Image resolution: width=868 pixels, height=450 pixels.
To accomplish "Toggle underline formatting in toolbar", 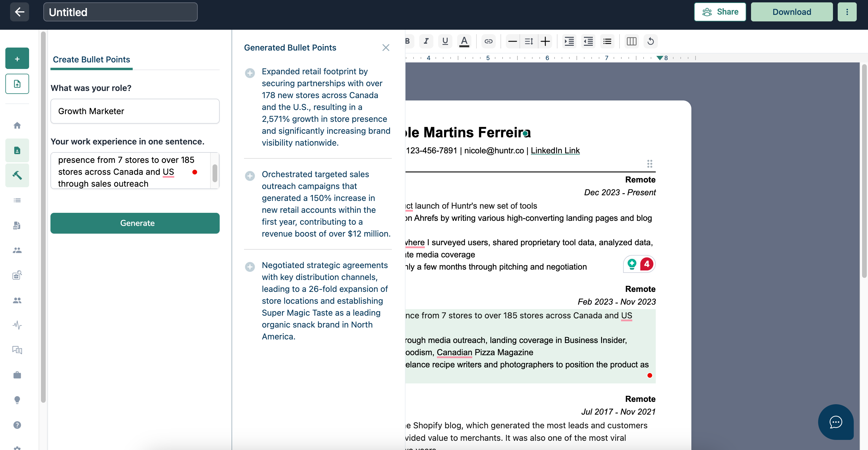I will (445, 41).
